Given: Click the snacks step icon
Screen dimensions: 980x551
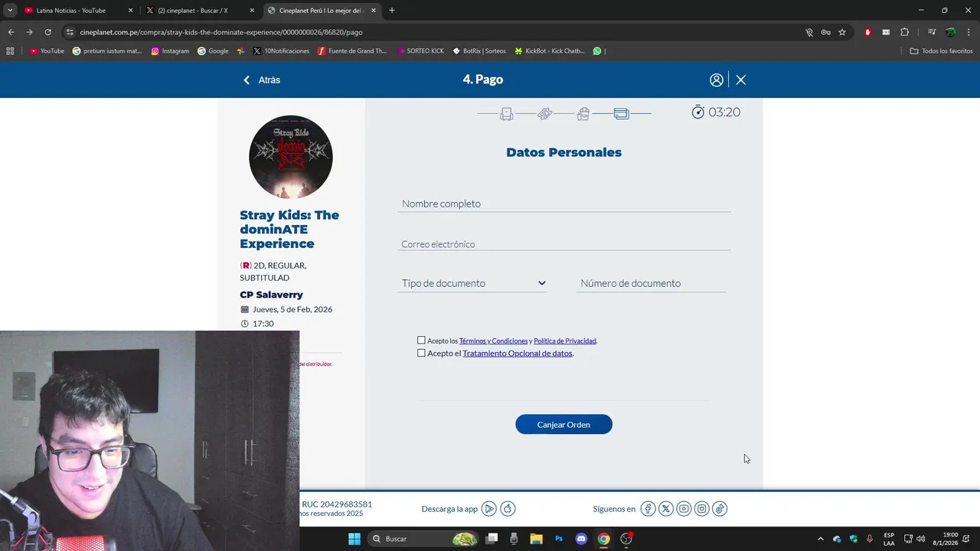Looking at the screenshot, I should point(583,113).
